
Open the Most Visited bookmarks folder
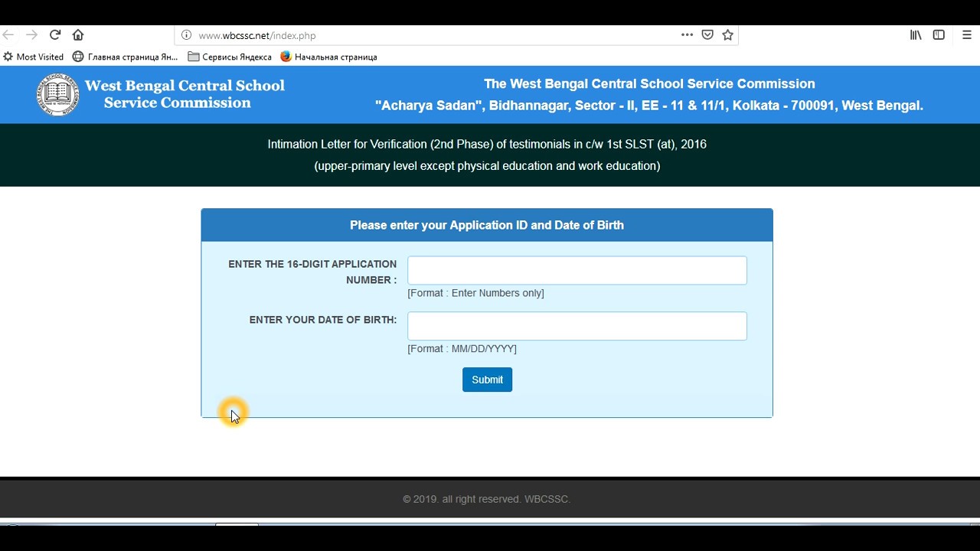coord(34,57)
